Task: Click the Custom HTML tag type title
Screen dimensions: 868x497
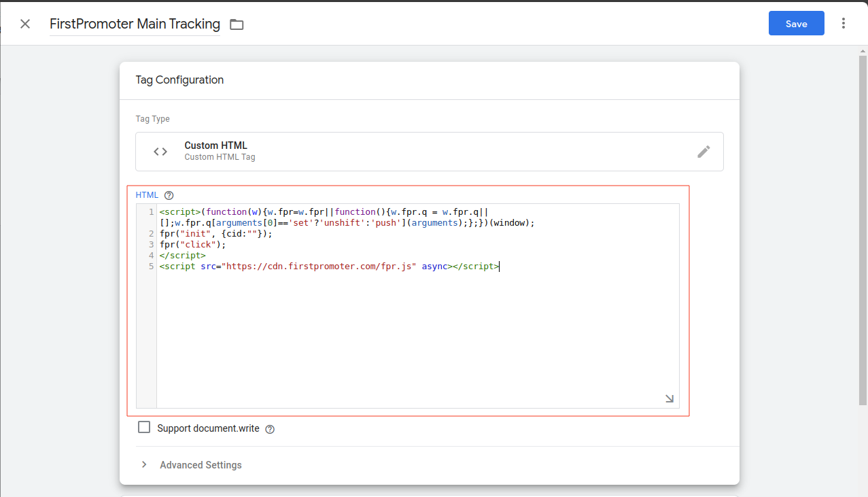Action: click(x=216, y=145)
